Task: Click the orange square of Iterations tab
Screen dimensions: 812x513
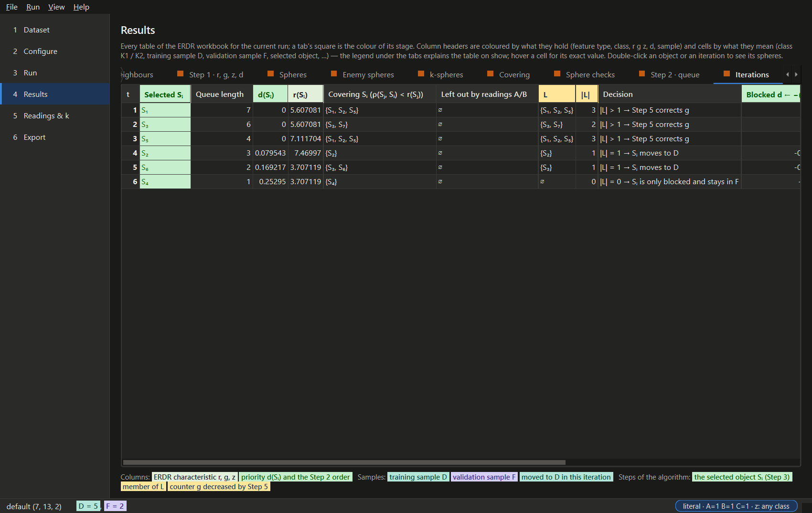Action: pos(727,73)
